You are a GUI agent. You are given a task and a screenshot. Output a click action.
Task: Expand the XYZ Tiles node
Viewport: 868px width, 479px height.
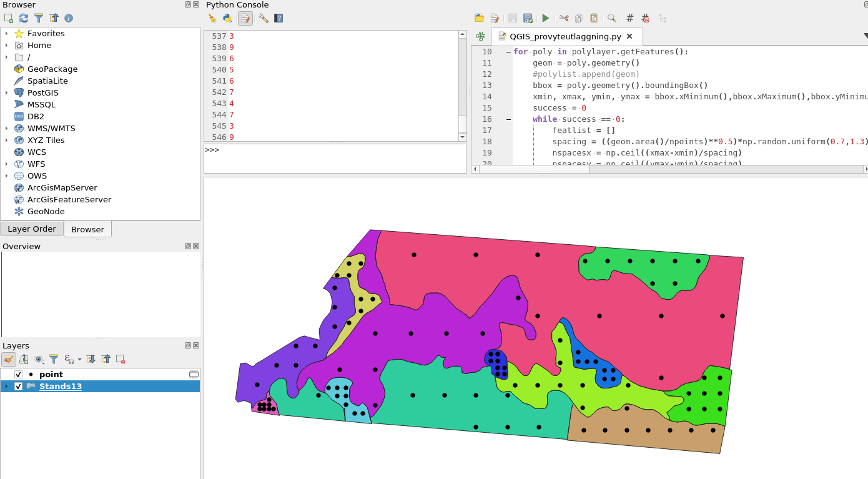tap(6, 141)
